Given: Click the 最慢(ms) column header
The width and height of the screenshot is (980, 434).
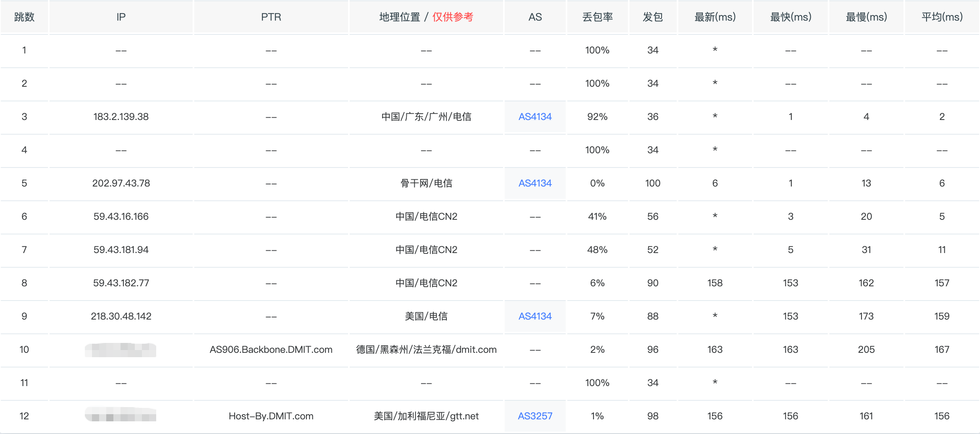Looking at the screenshot, I should tap(866, 17).
